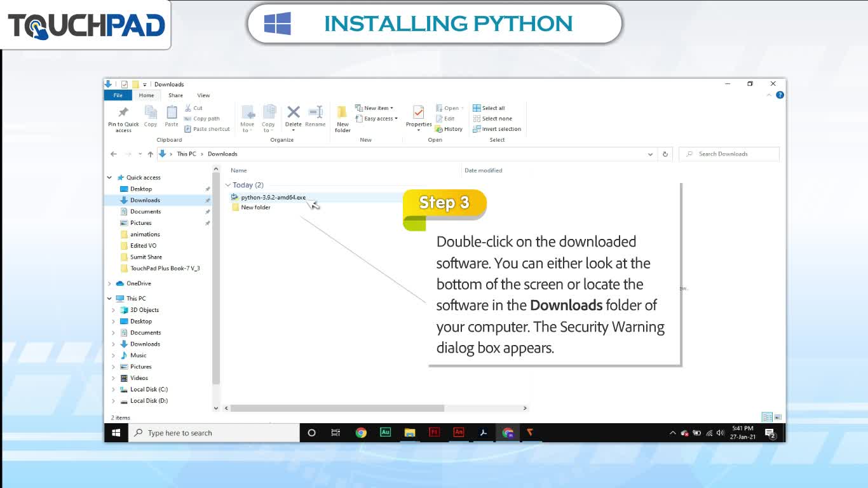The width and height of the screenshot is (868, 488).
Task: Click the Paste ribbon icon
Action: click(x=172, y=112)
